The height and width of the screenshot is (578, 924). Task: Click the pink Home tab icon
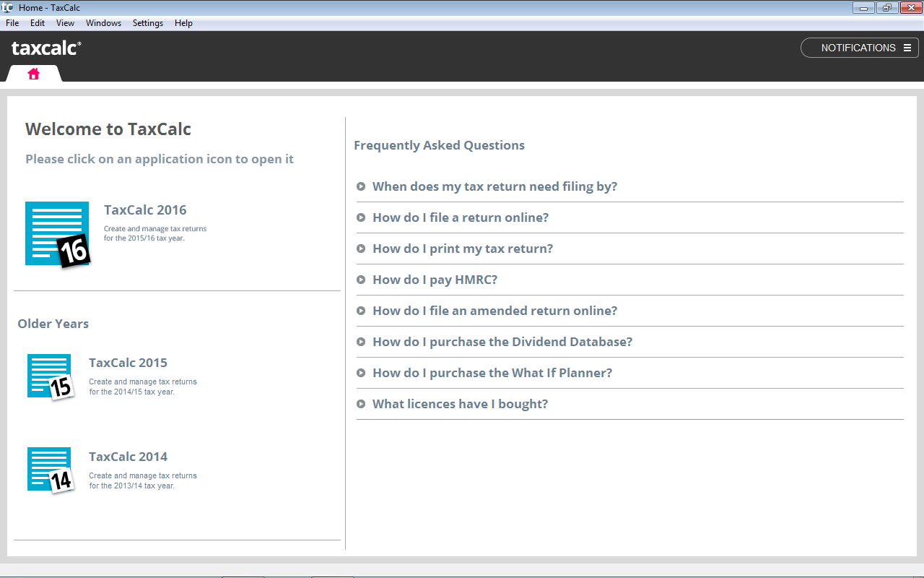33,74
